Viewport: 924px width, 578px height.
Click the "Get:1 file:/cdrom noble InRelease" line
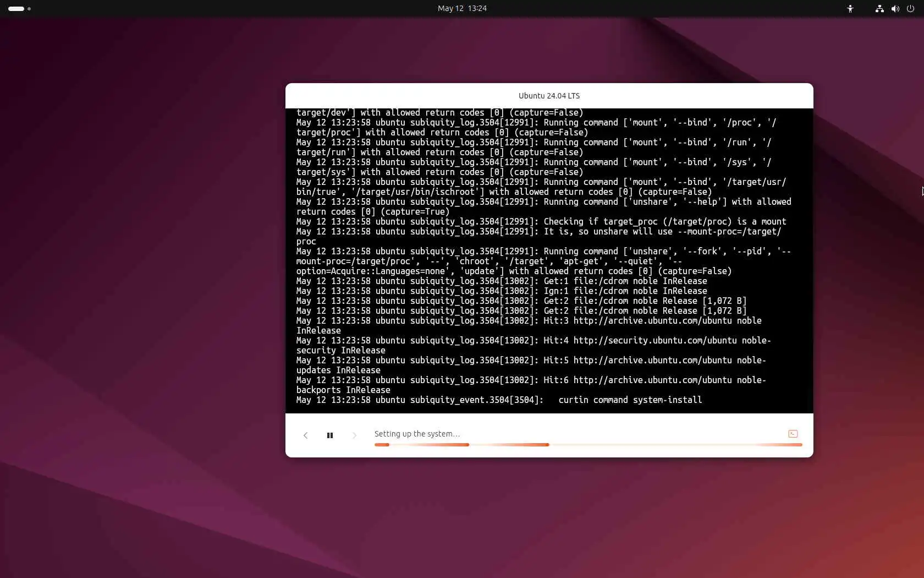[x=502, y=281]
